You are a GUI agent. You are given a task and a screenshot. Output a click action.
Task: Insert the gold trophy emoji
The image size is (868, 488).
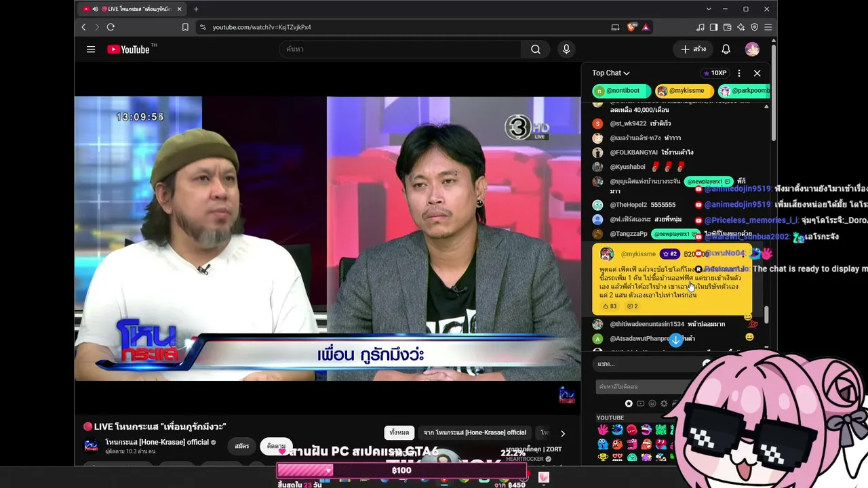pyautogui.click(x=603, y=457)
